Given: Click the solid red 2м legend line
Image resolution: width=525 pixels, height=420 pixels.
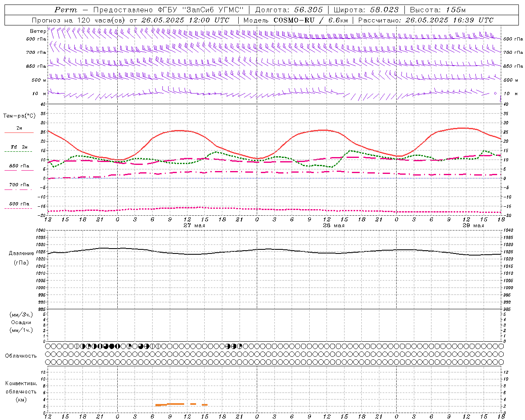Looking at the screenshot, I should pyautogui.click(x=19, y=133).
